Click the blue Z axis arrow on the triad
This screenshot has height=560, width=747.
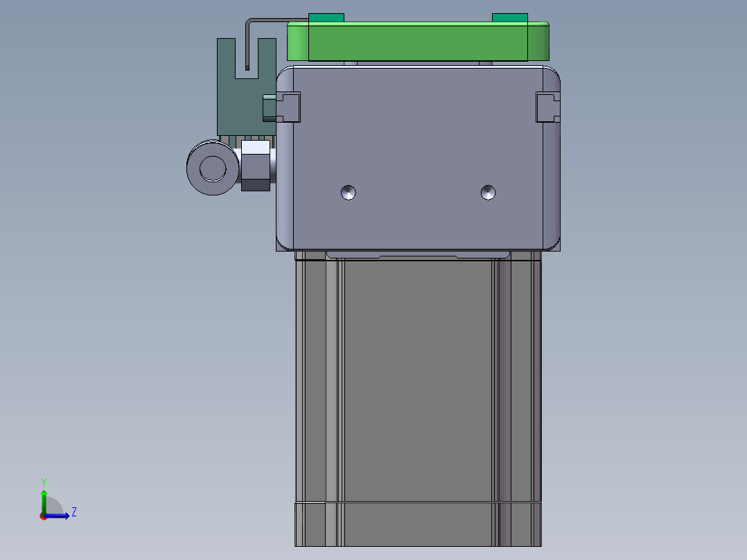(57, 516)
